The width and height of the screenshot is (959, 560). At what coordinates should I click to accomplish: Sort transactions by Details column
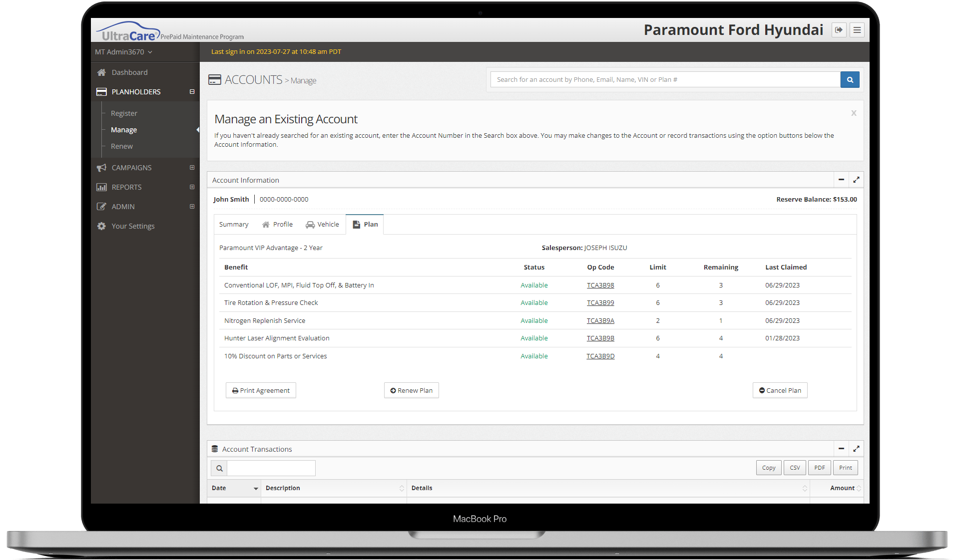click(x=608, y=488)
